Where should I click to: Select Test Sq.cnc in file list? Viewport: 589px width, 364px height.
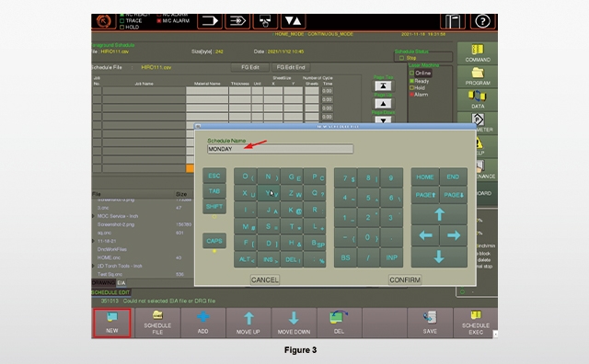coord(110,274)
